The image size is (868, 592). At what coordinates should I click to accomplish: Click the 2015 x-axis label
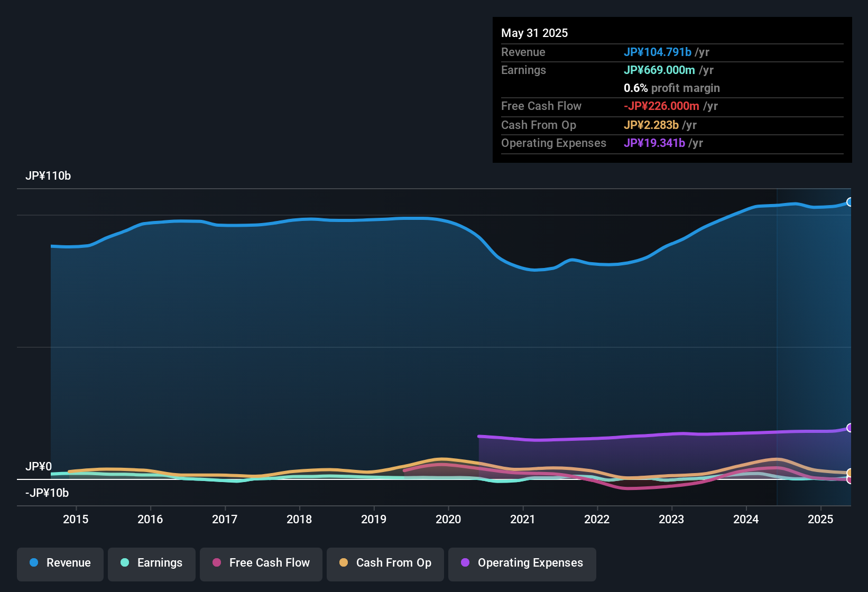point(76,519)
